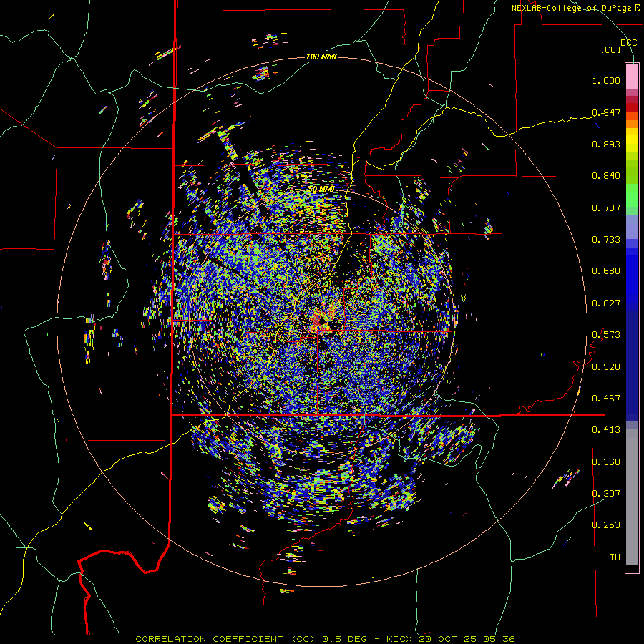Click the 0.520 legend value
Image resolution: width=644 pixels, height=644 pixels.
coord(606,367)
